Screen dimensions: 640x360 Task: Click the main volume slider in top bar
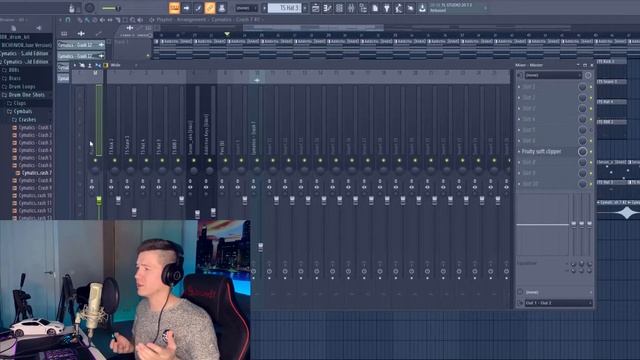pyautogui.click(x=111, y=8)
